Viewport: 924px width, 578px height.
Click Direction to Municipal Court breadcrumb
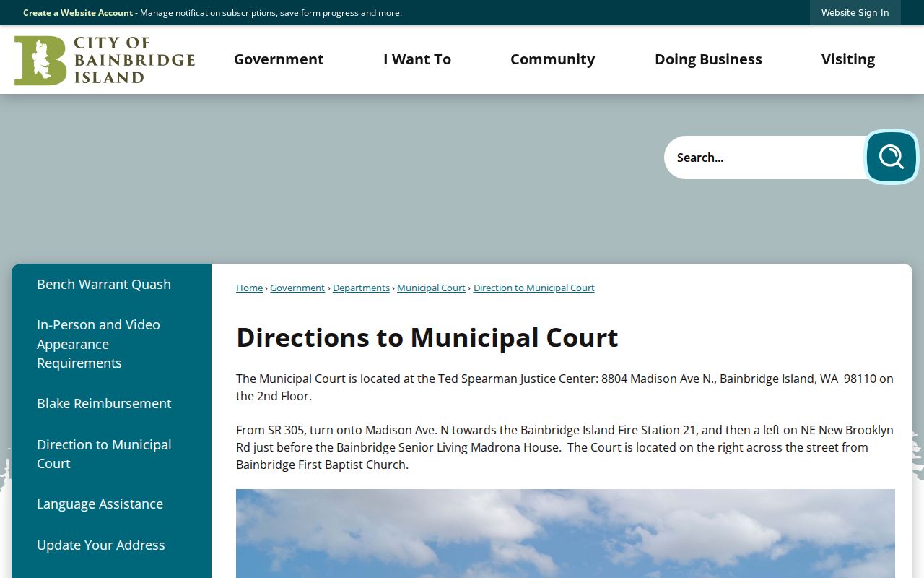pos(534,288)
